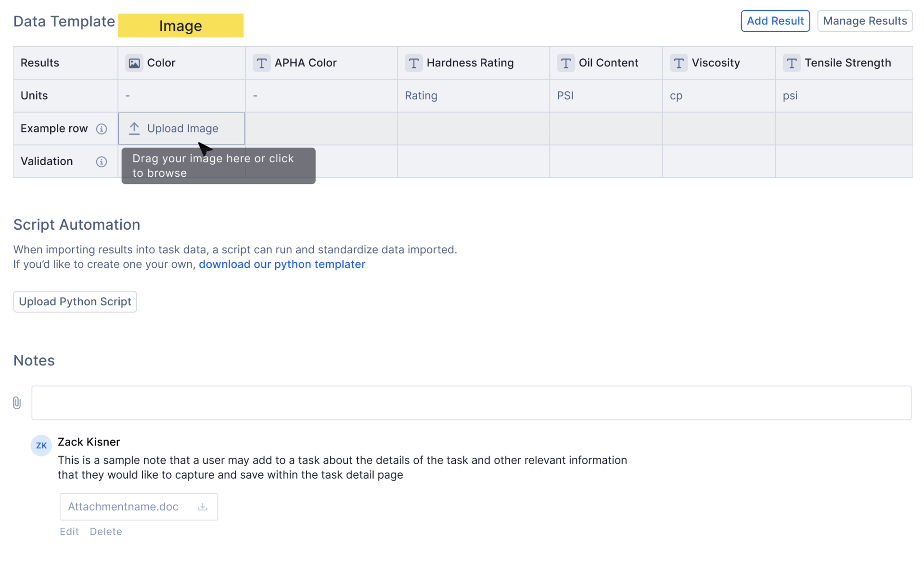Click the Validation info icon
Screen dimensions: 924x561
pos(101,161)
